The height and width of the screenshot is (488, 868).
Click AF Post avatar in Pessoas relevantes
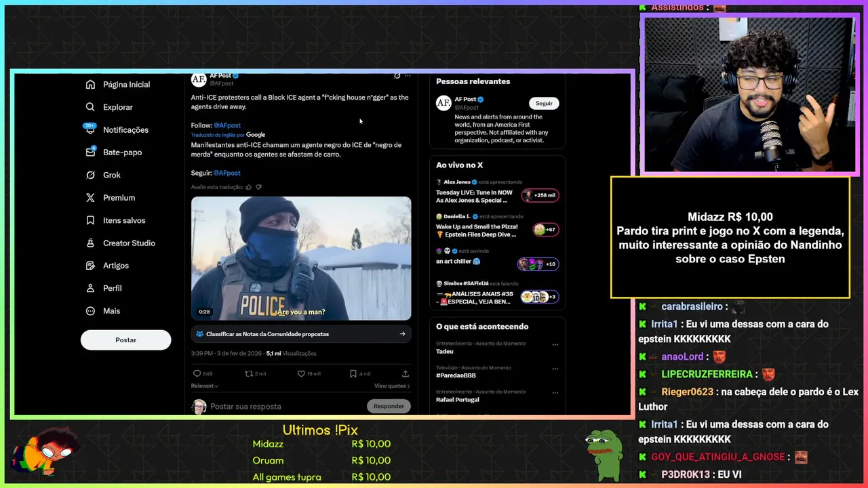443,103
